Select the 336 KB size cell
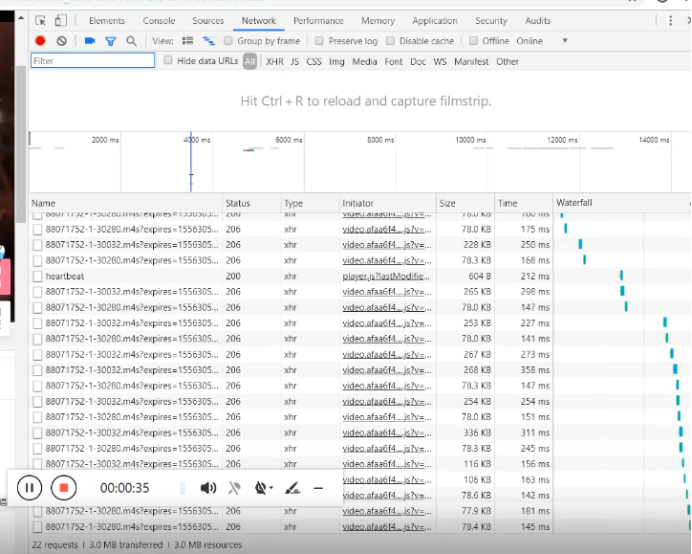 point(477,433)
